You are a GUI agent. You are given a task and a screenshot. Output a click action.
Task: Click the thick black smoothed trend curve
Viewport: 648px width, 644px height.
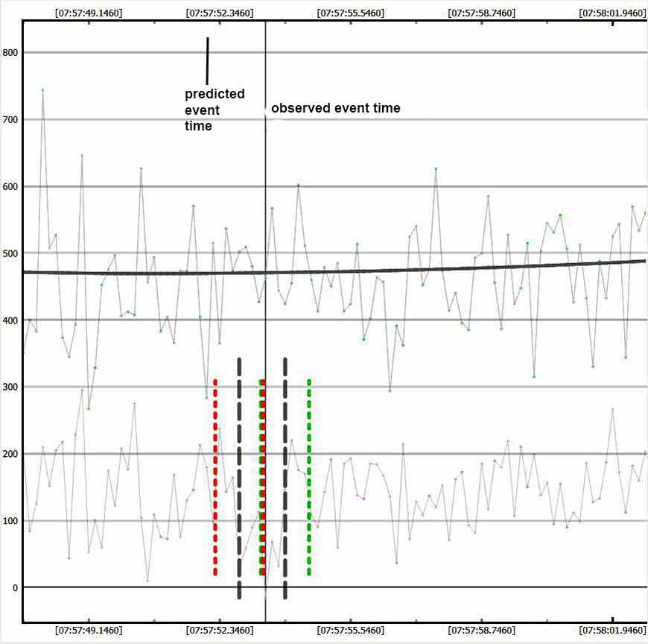tap(334, 271)
